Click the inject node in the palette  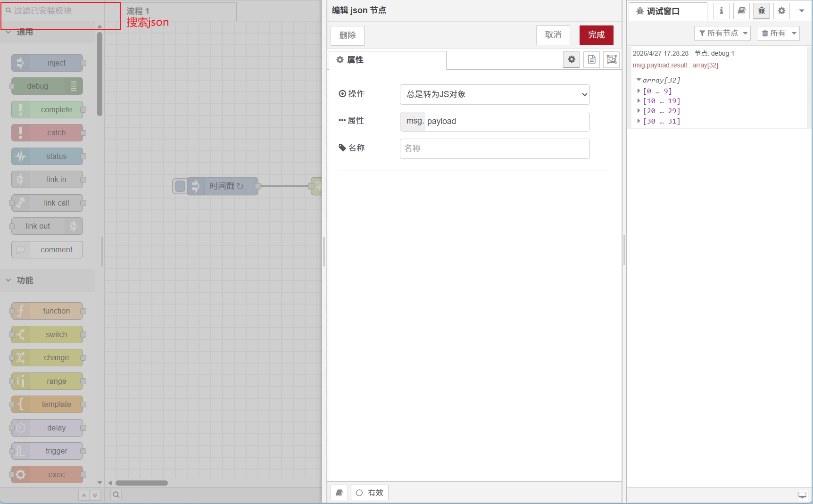tap(47, 63)
